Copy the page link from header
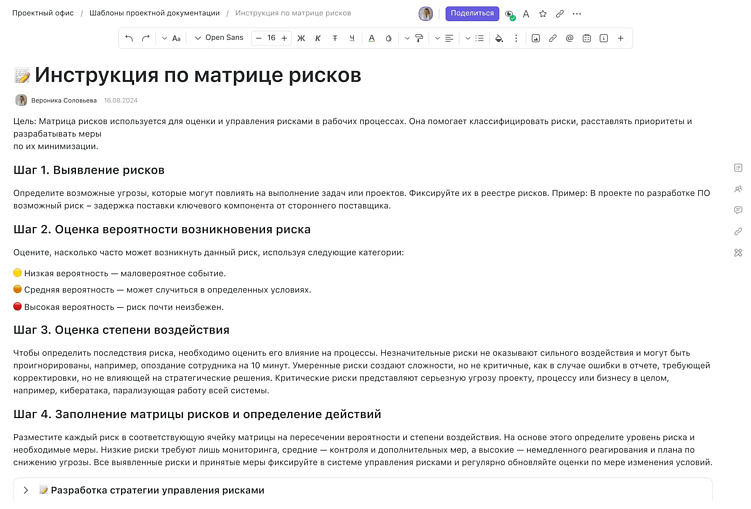751x509 pixels. (x=559, y=14)
